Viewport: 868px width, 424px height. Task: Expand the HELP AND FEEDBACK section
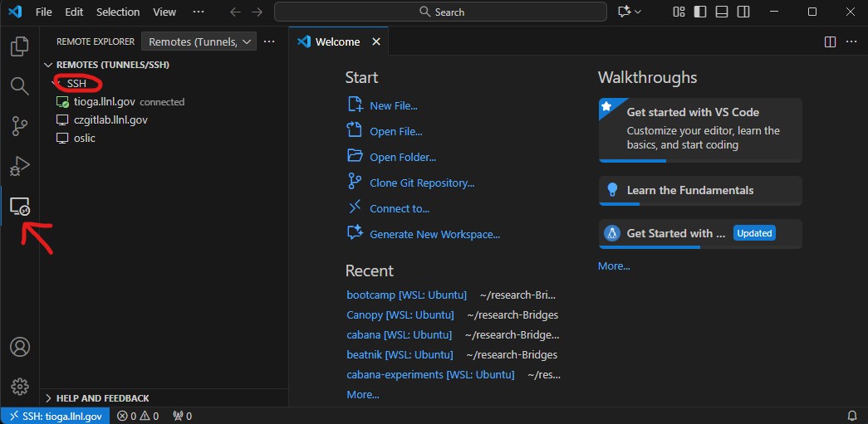click(x=49, y=398)
